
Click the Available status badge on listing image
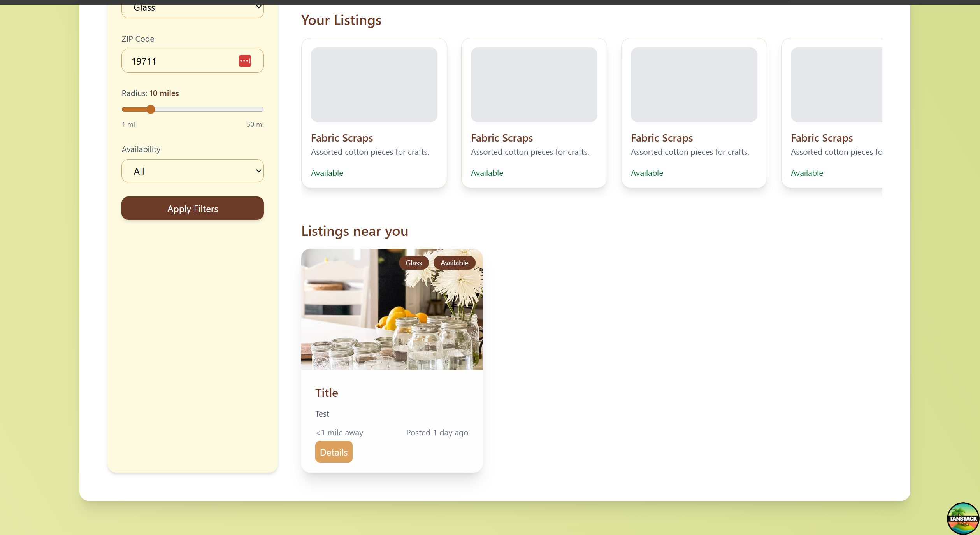(454, 263)
